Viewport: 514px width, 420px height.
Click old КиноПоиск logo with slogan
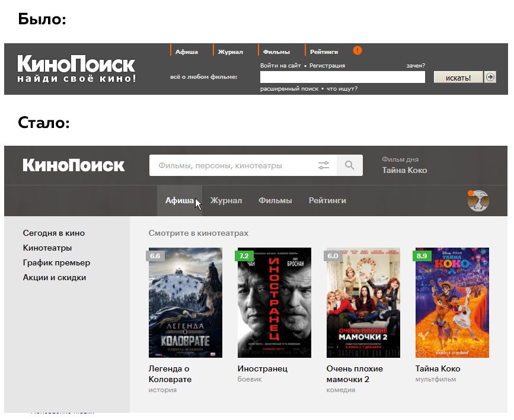(76, 69)
